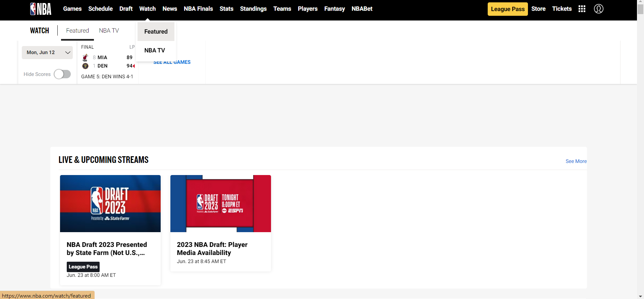Click the MIA team abbreviation in scoreboard
644x299 pixels.
pos(102,57)
